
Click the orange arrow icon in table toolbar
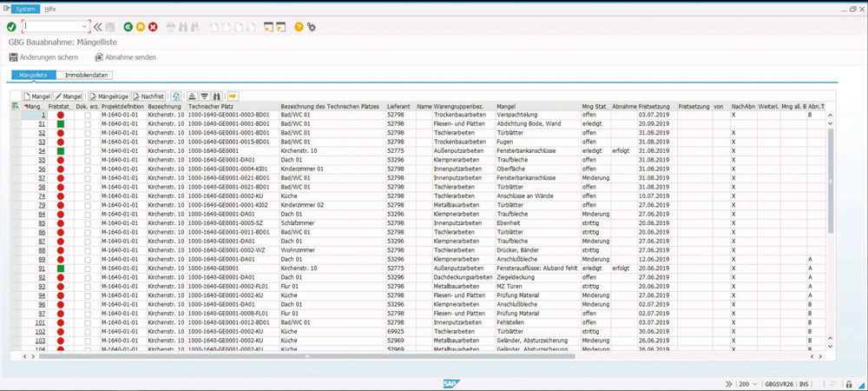tap(233, 96)
